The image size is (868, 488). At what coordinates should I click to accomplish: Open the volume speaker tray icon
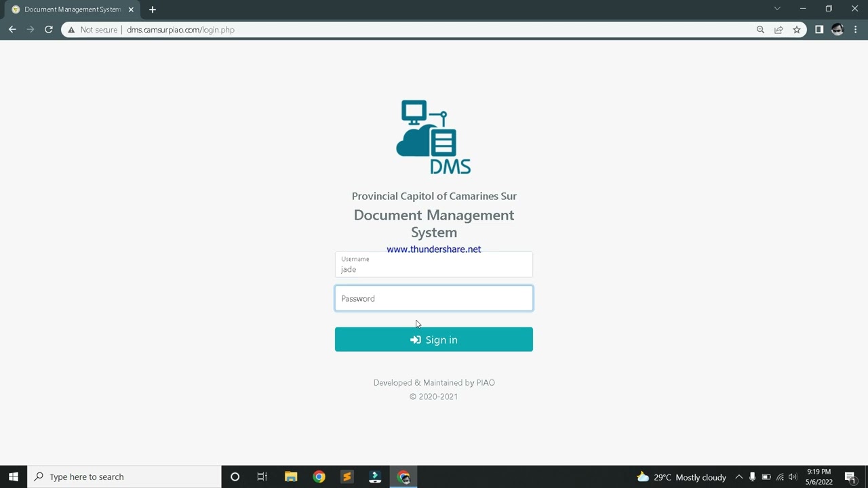[x=793, y=477]
